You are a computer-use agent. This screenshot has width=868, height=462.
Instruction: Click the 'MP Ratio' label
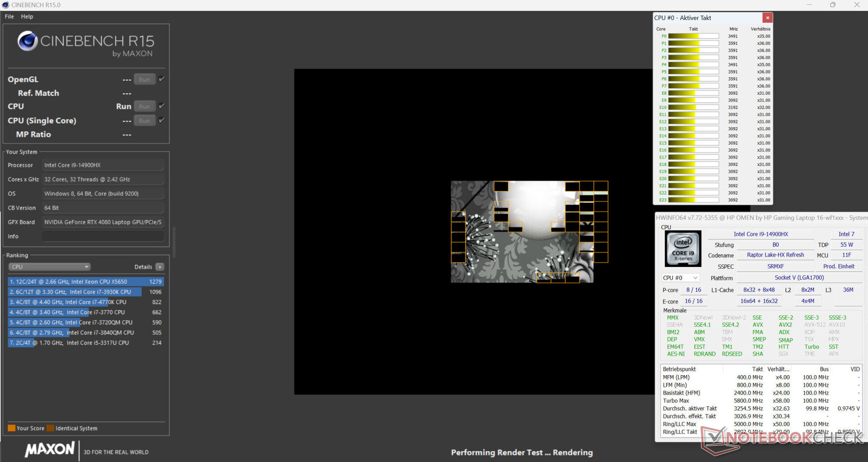coord(33,134)
